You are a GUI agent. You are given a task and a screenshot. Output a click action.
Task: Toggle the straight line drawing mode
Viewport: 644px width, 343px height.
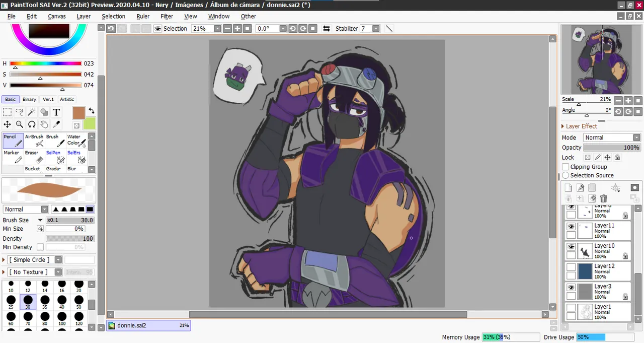coord(389,29)
